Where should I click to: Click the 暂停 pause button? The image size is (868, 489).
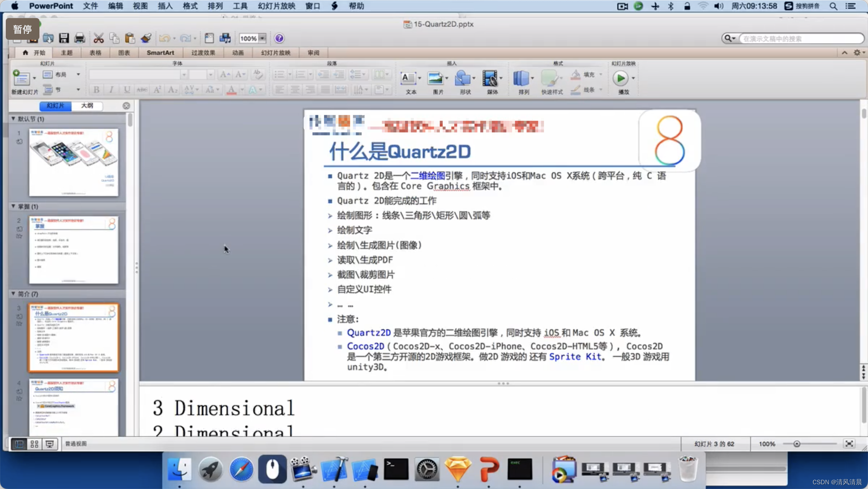[22, 29]
